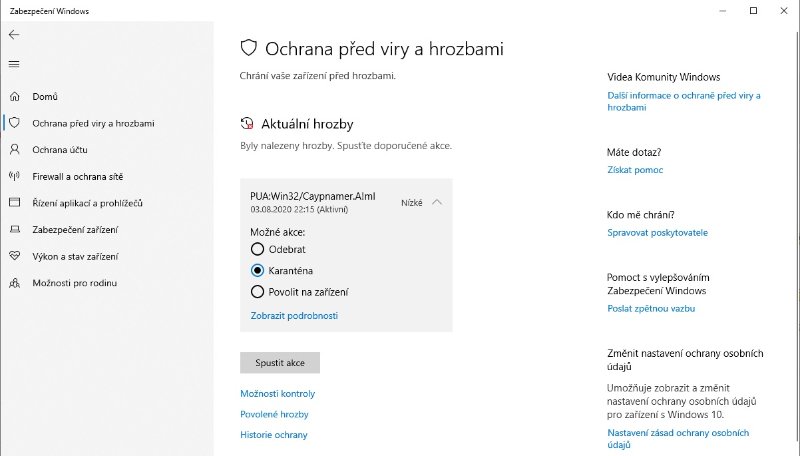Viewport: 800px width, 456px height.
Task: Click Spravovat poskytovatele link
Action: click(x=658, y=233)
